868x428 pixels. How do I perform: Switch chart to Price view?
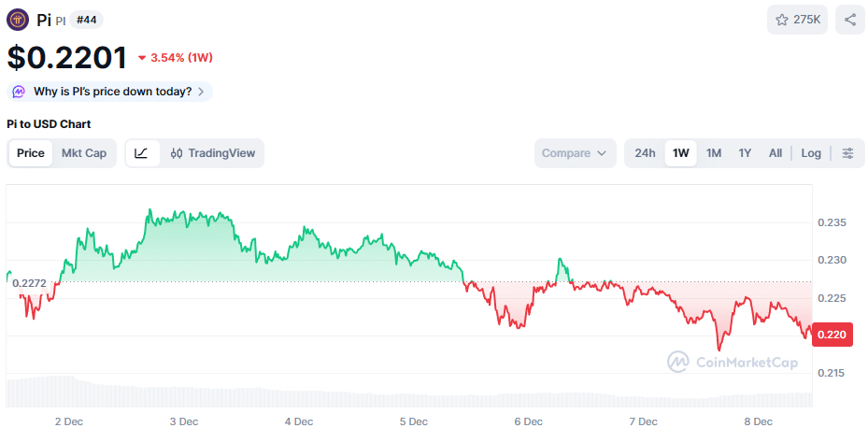pyautogui.click(x=31, y=153)
